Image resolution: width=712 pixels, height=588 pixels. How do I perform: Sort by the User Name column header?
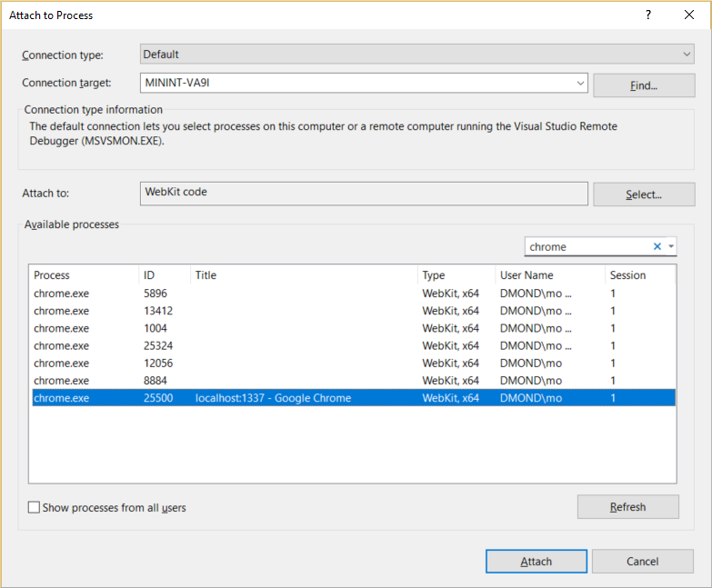pyautogui.click(x=550, y=275)
